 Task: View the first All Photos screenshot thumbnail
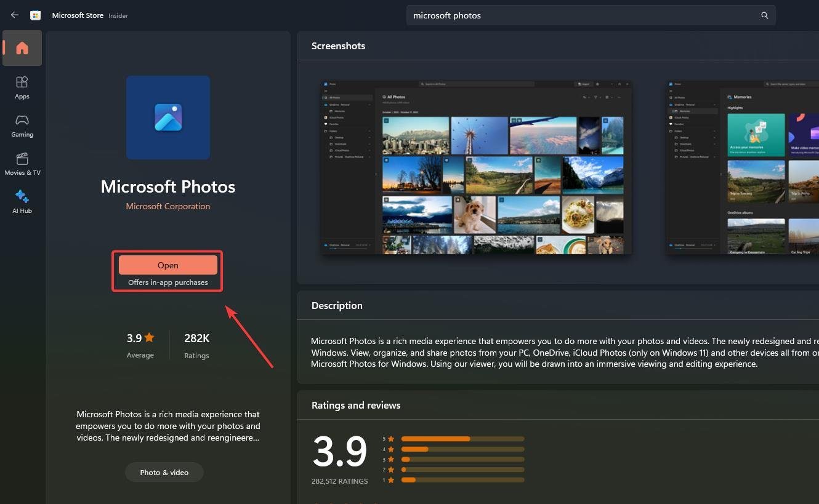point(477,167)
